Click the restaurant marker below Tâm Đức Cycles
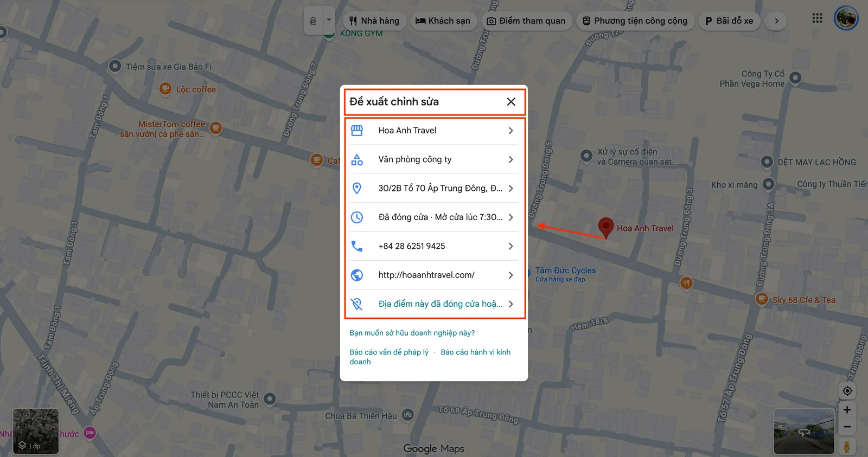Image resolution: width=868 pixels, height=457 pixels. point(686,282)
